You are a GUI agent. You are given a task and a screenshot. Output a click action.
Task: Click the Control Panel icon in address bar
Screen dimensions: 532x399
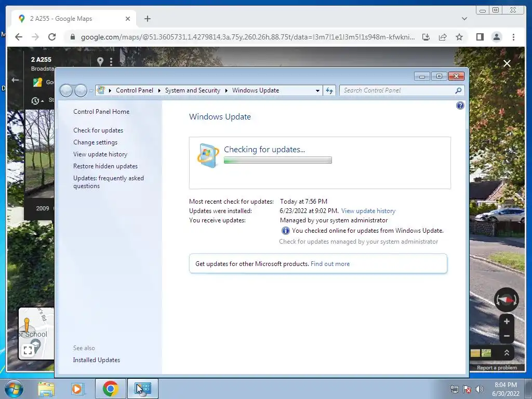point(101,90)
